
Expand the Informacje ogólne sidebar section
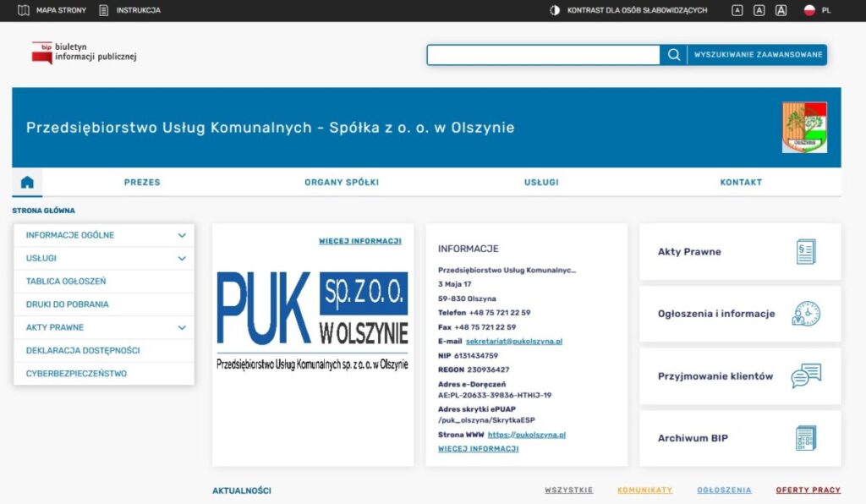click(x=182, y=235)
